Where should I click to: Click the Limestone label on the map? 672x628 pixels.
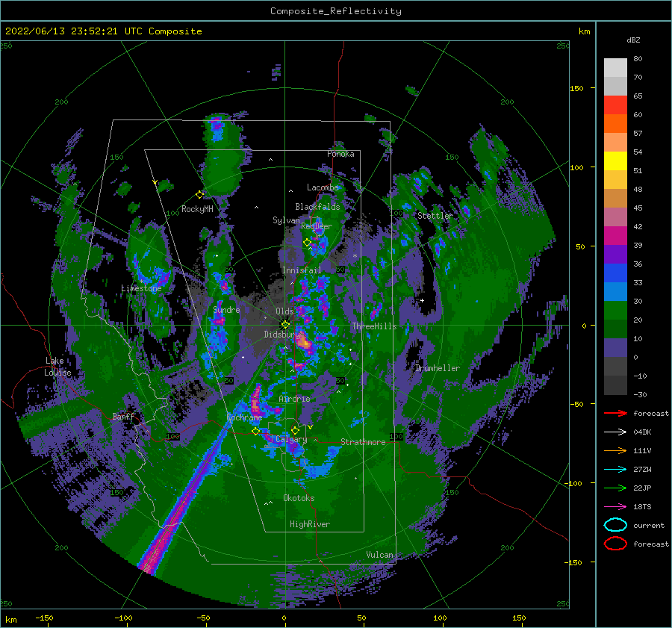(x=141, y=288)
